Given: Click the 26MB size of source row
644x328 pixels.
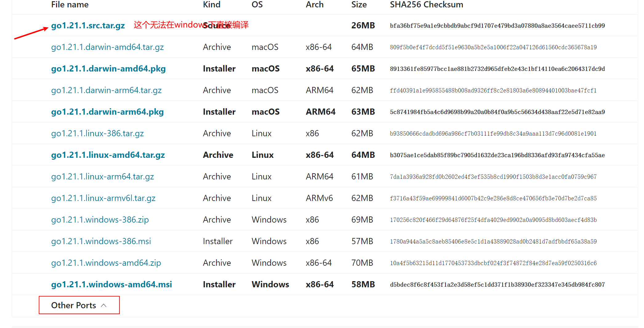Looking at the screenshot, I should point(363,26).
